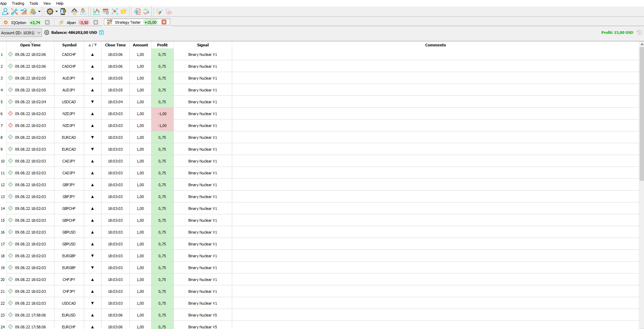Screen dimensions: 644x329
Task: Open the calendar schedule icon
Action: click(x=106, y=12)
